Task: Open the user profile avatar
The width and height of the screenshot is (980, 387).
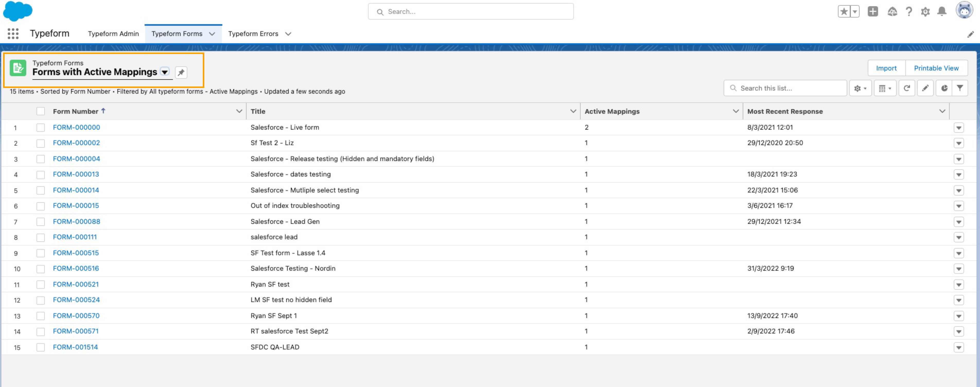Action: 964,10
